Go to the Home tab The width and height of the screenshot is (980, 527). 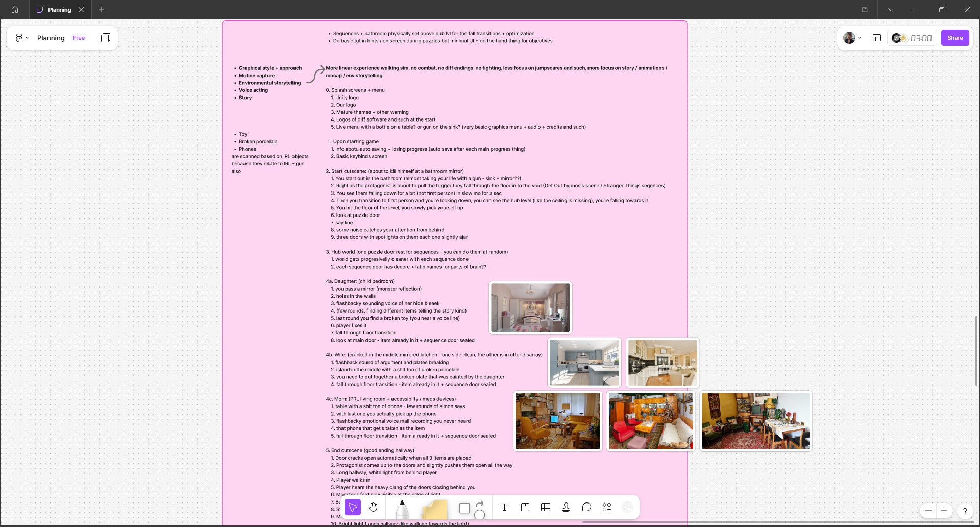(15, 10)
